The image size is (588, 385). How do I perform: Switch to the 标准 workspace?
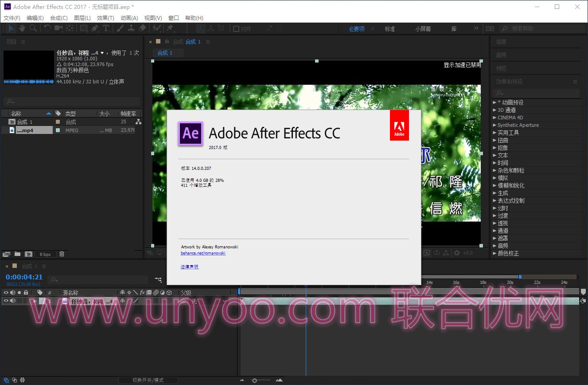pyautogui.click(x=390, y=29)
